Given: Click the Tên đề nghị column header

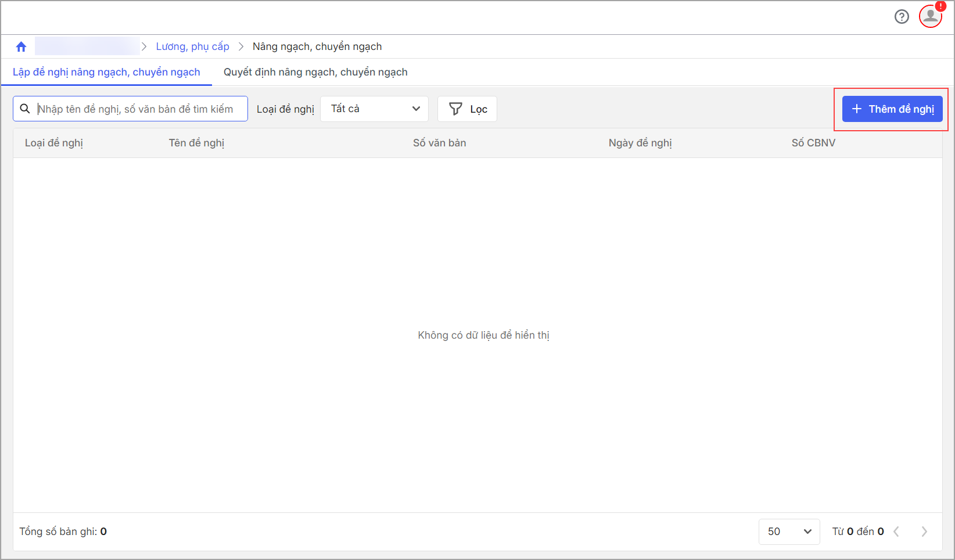Looking at the screenshot, I should click(196, 143).
